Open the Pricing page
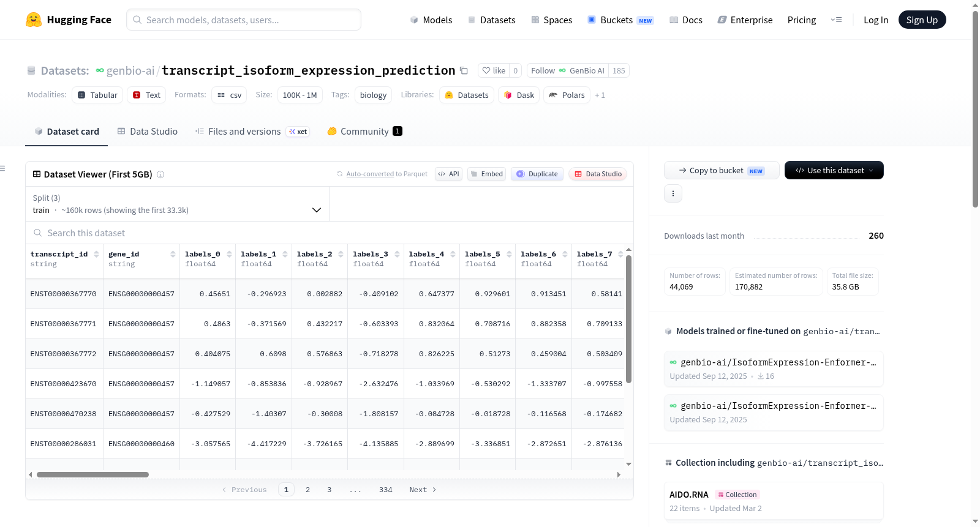The height and width of the screenshot is (527, 980). (x=802, y=20)
